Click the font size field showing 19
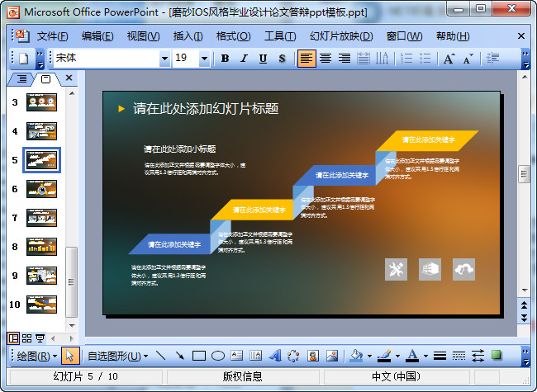The width and height of the screenshot is (537, 392). [x=186, y=59]
